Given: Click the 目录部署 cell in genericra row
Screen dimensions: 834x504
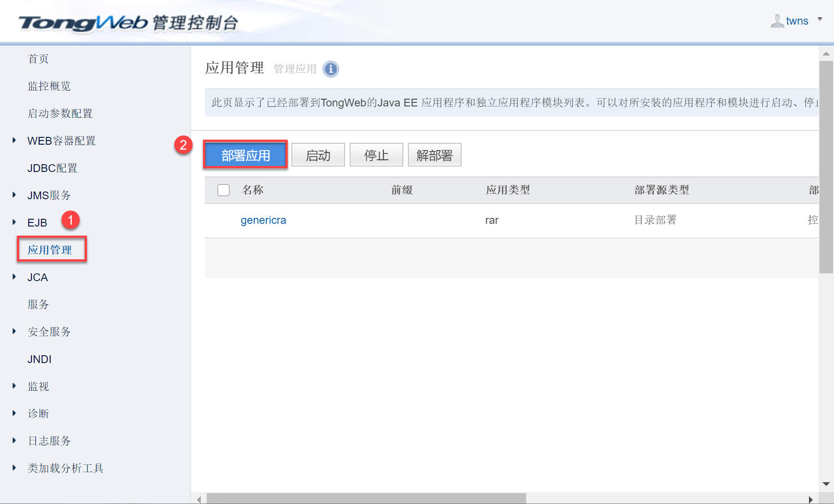Looking at the screenshot, I should 656,220.
